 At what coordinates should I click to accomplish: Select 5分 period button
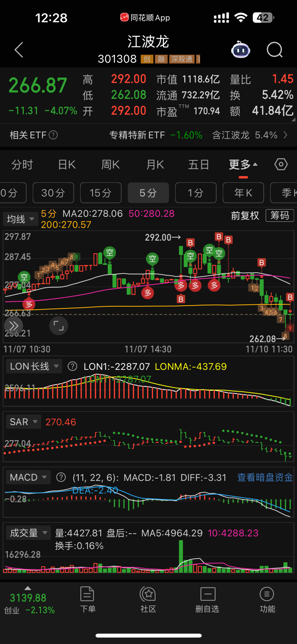coord(148,193)
